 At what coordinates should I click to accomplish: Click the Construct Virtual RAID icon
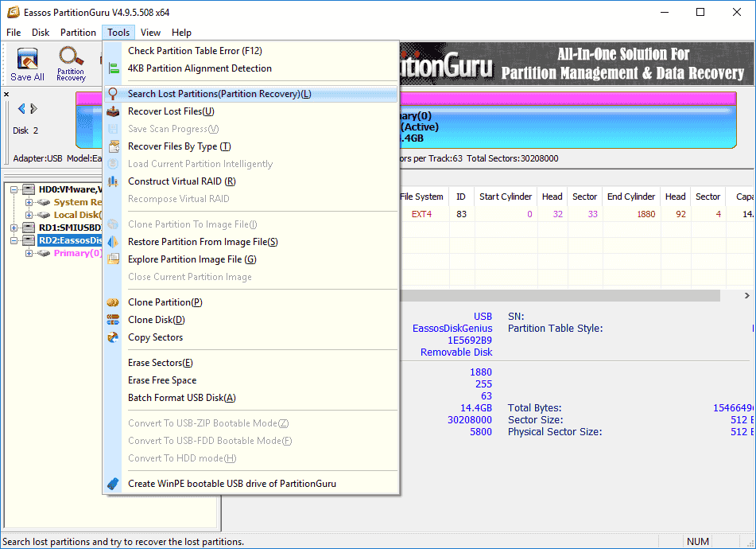click(x=113, y=181)
